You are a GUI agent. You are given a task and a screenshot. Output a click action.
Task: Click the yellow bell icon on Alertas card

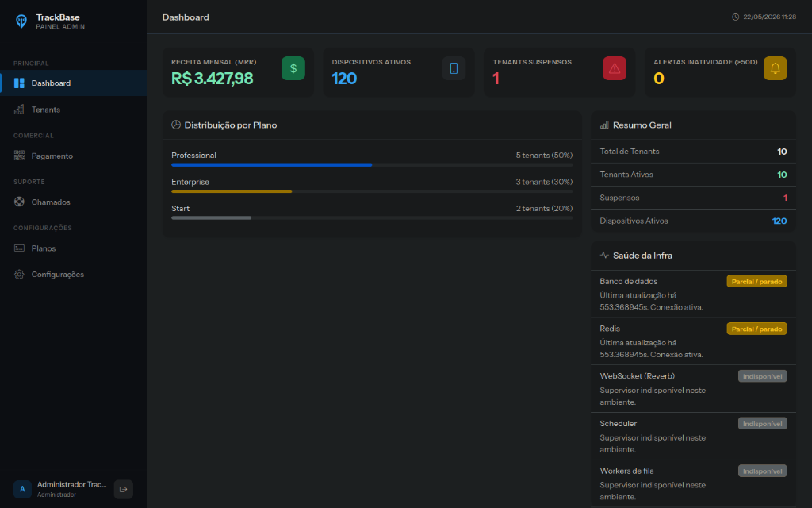[776, 68]
